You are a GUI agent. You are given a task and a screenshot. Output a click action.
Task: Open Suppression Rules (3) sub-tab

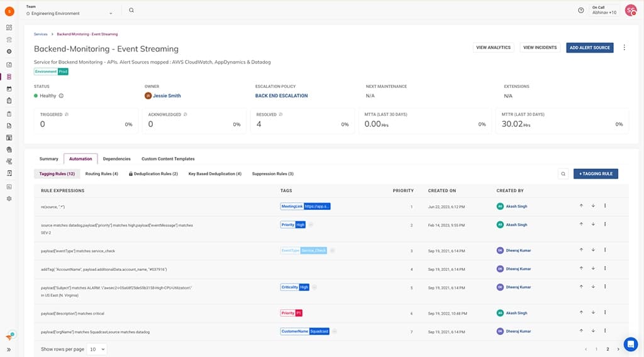click(273, 174)
